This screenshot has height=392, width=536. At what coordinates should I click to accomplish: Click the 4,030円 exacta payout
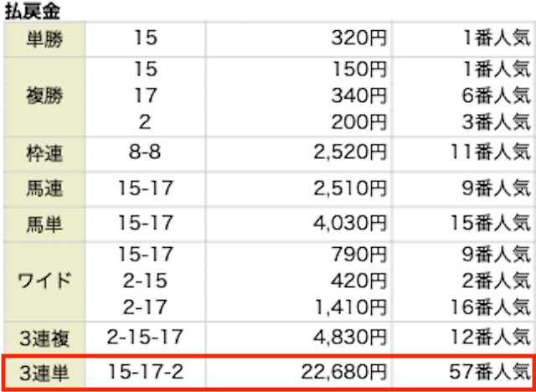pyautogui.click(x=350, y=224)
